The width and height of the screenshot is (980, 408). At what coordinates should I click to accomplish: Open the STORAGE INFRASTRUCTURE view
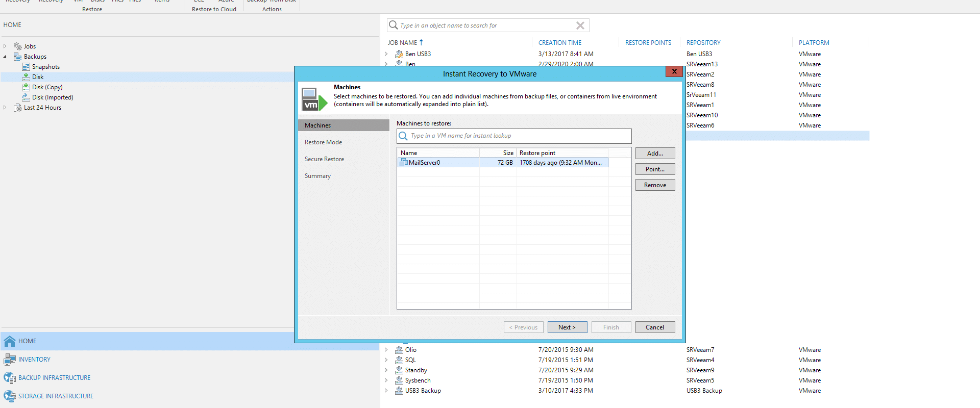point(56,396)
